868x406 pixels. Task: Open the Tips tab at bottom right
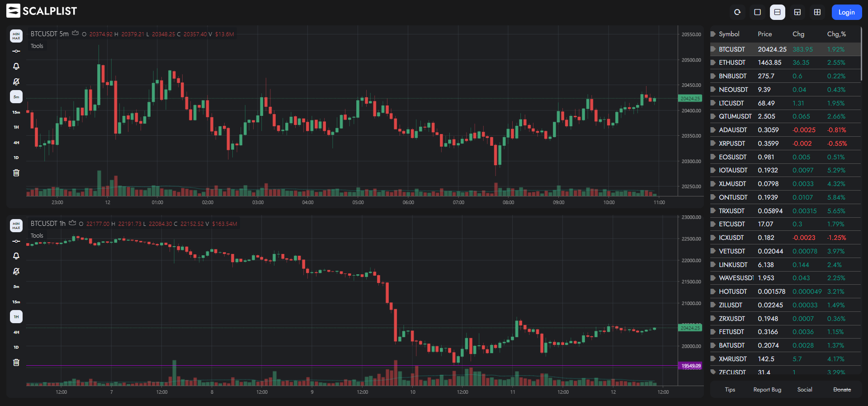730,390
